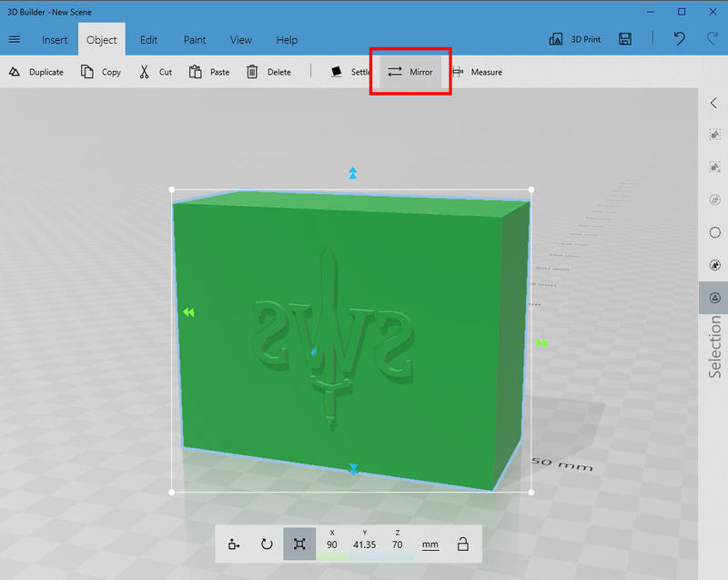Click the first dashed-square group icon in sidebar
This screenshot has height=580, width=728.
[715, 135]
